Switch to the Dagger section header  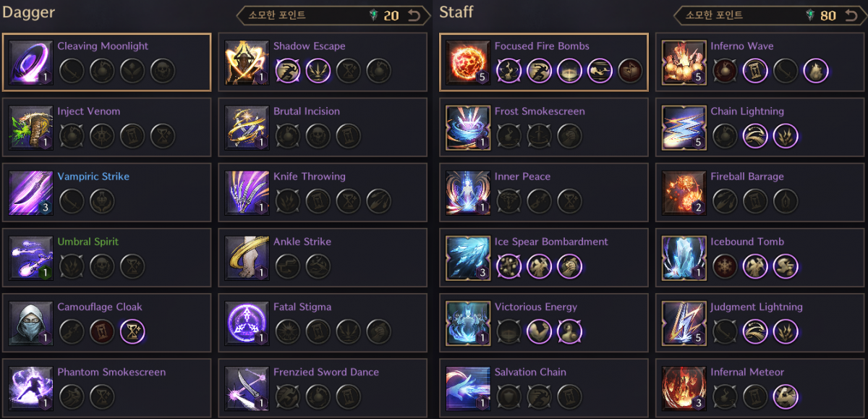coord(29,12)
